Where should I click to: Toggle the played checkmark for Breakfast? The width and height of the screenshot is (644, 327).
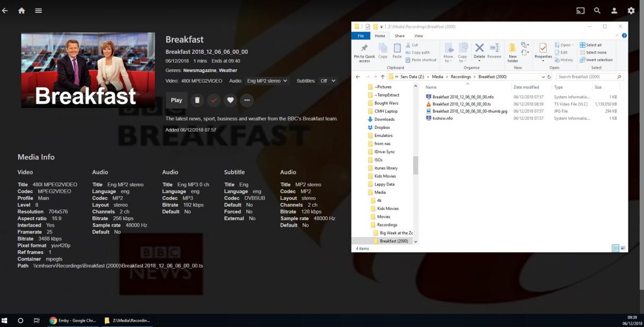coord(214,100)
